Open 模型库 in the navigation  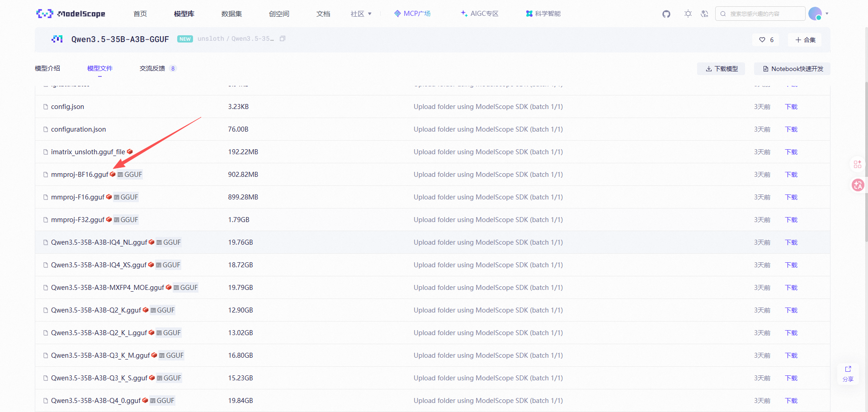(x=184, y=14)
